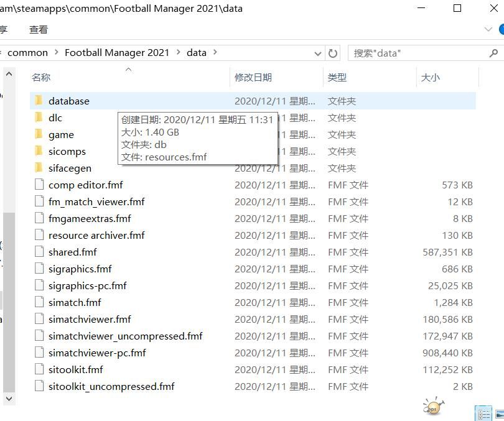Screen dimensions: 504x421
Task: Refresh the current folder view
Action: tap(333, 53)
